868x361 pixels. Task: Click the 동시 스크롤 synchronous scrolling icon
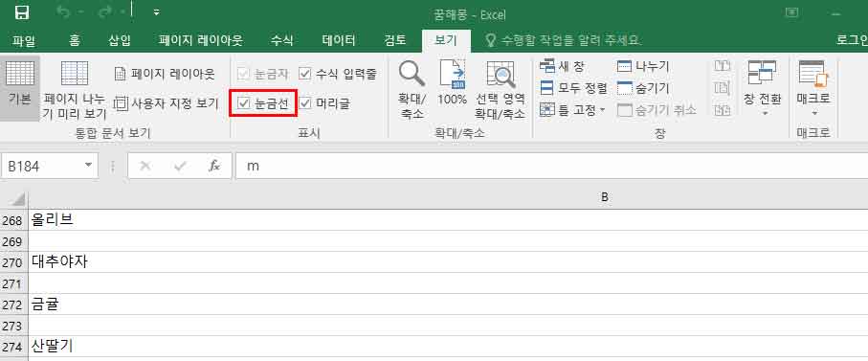[723, 87]
